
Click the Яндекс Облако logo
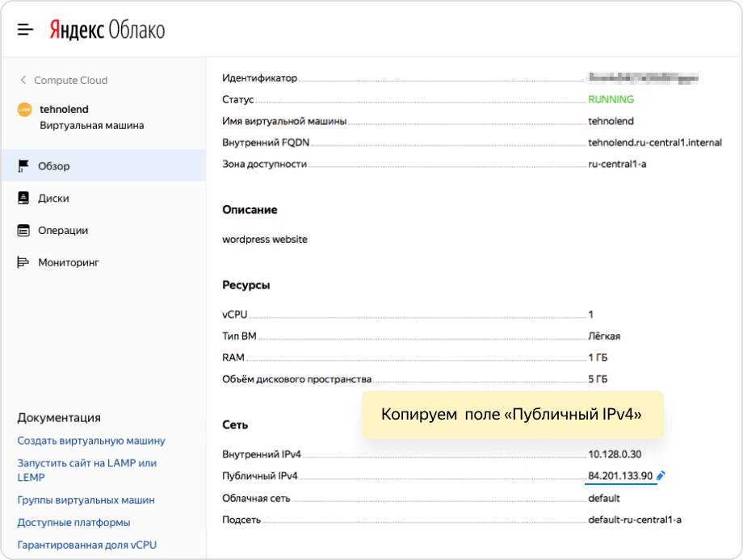107,30
